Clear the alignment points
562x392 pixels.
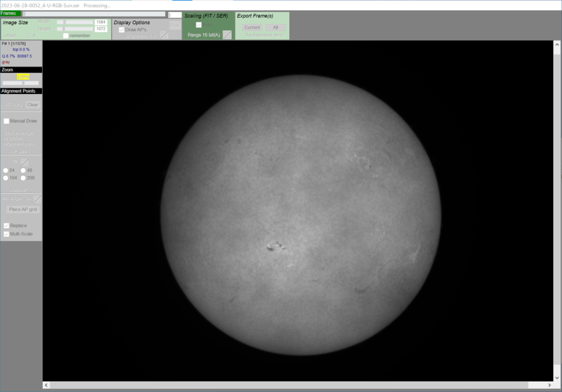32,104
